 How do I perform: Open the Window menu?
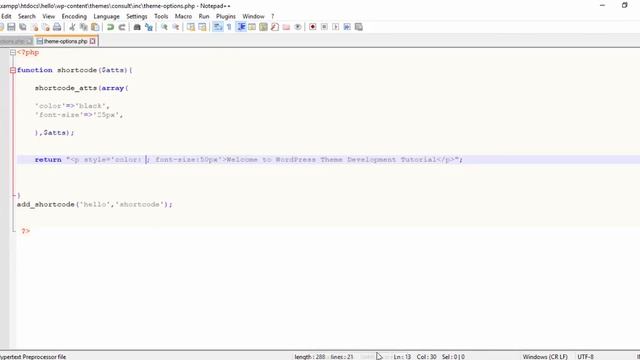pos(253,16)
